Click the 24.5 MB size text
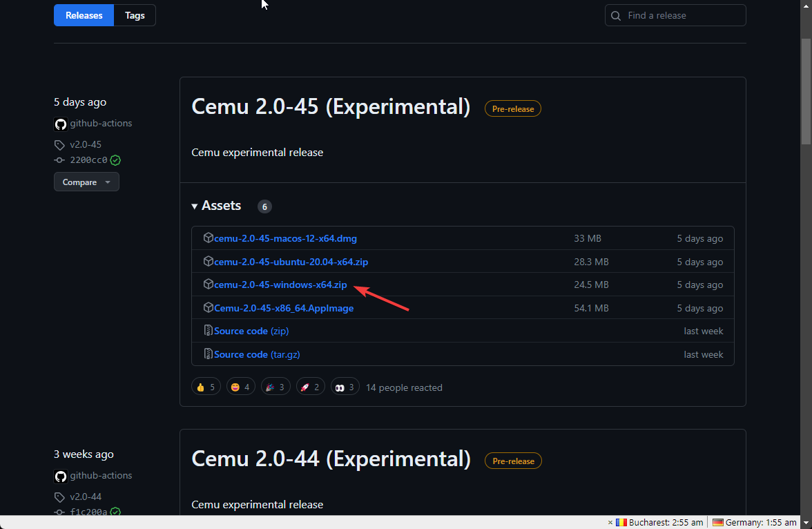 [x=591, y=285]
